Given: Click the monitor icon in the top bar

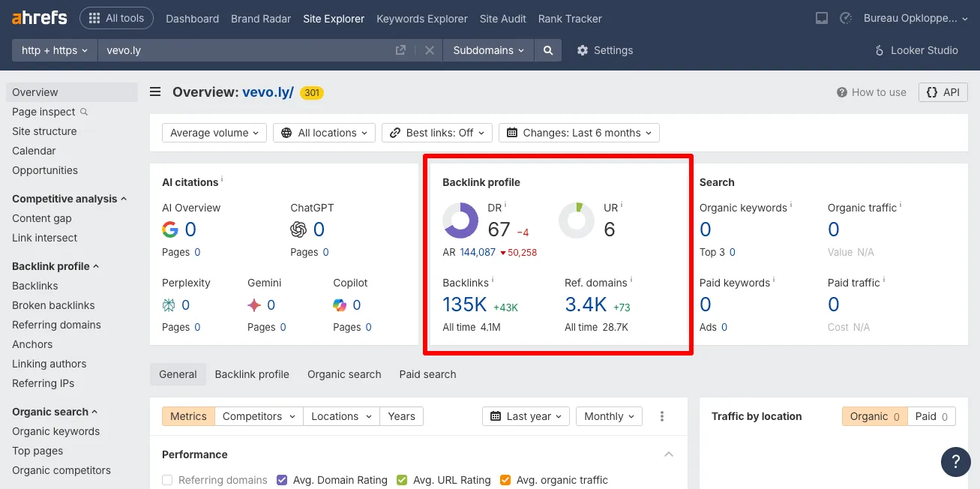Looking at the screenshot, I should [x=822, y=18].
